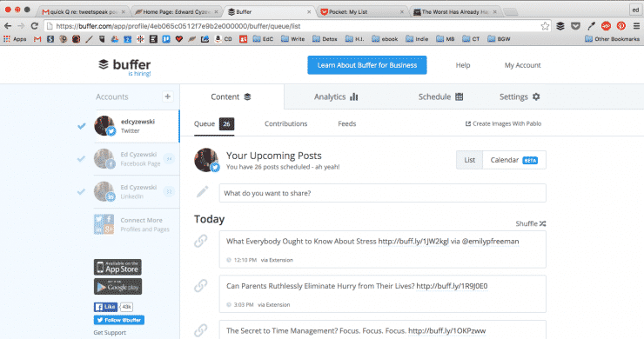Click the browser address bar

tap(298, 26)
